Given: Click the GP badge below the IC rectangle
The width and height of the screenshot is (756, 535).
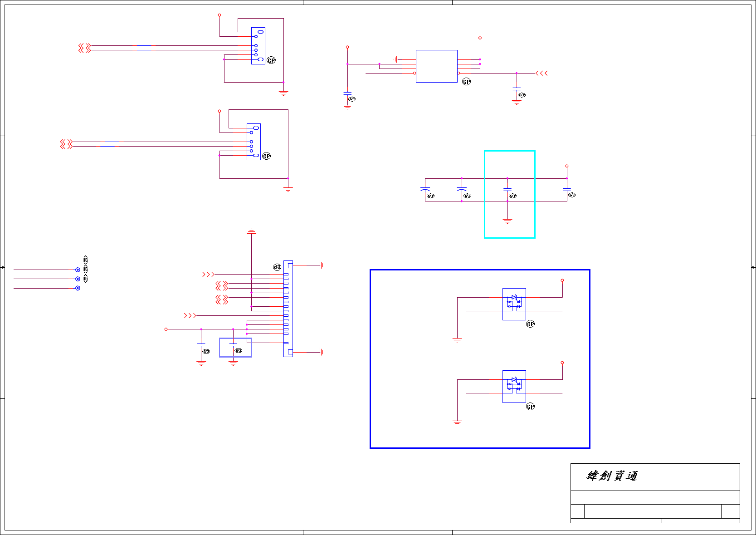Looking at the screenshot, I should [x=467, y=82].
